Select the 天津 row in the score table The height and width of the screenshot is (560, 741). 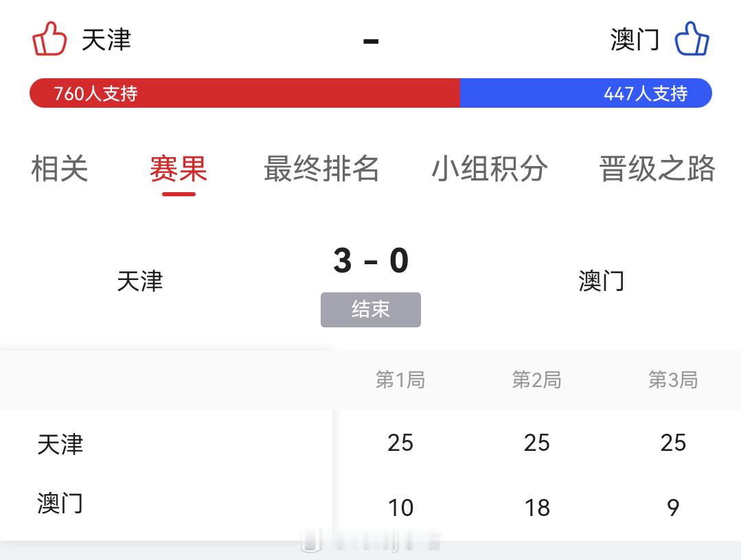pyautogui.click(x=61, y=443)
